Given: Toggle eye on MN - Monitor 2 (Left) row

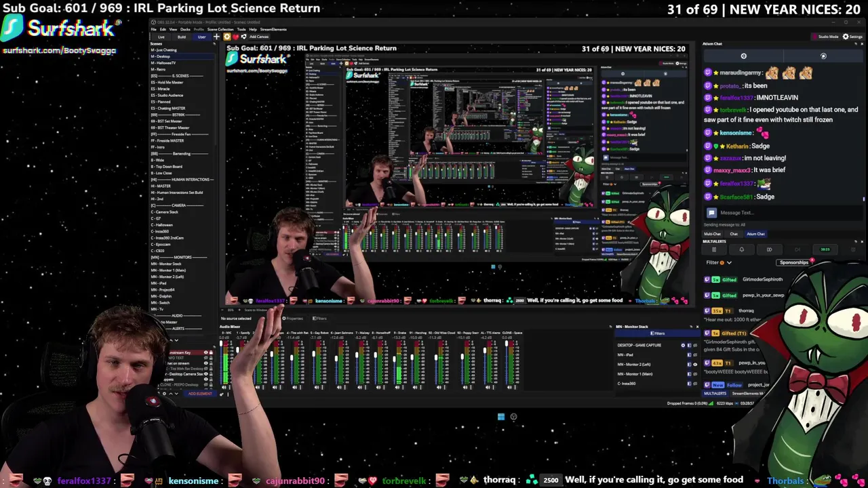Looking at the screenshot, I should click(695, 364).
